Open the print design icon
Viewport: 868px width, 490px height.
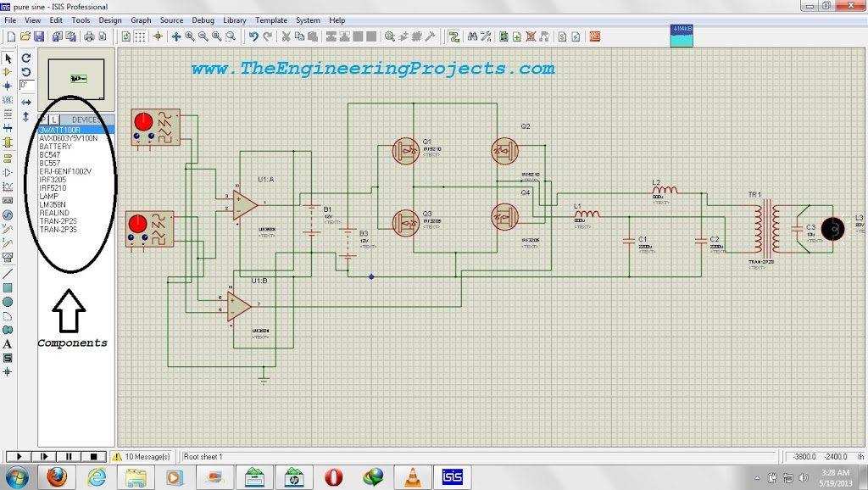[89, 36]
